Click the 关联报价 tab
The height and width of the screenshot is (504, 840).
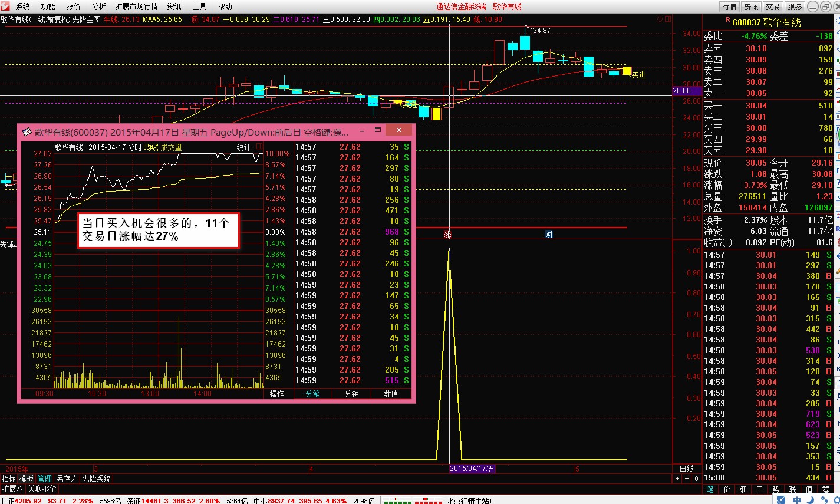point(42,489)
